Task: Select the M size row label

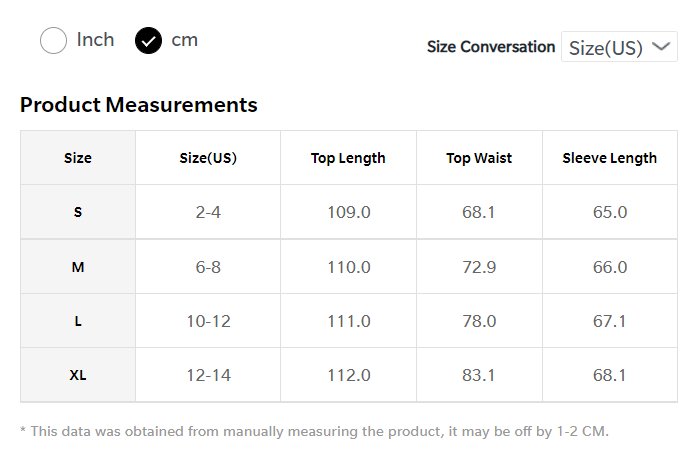Action: [x=78, y=267]
